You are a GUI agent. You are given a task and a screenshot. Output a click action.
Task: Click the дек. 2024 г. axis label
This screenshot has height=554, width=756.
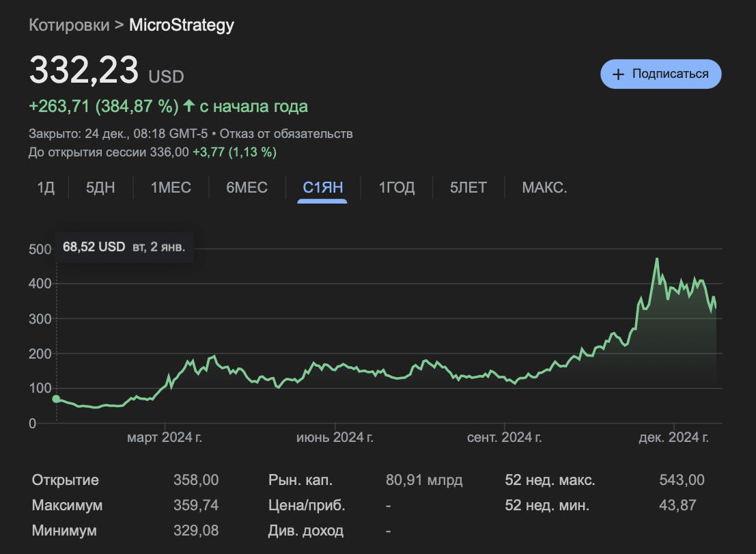tap(673, 437)
